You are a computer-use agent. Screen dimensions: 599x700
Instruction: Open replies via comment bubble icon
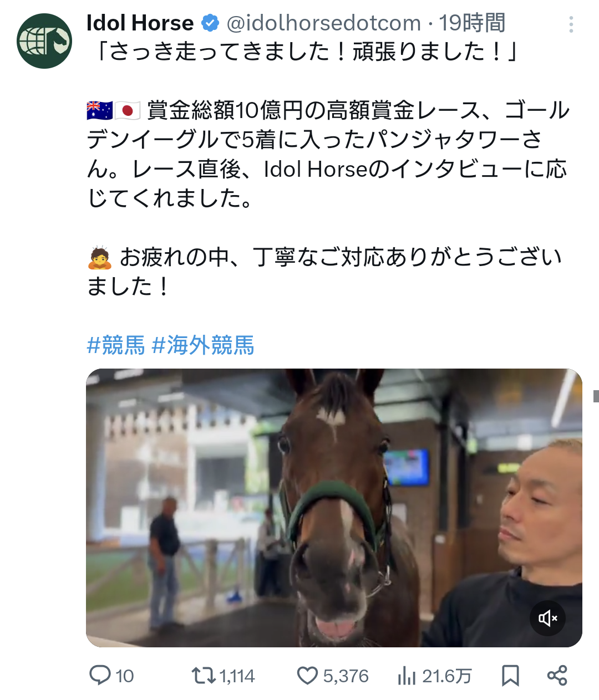point(100,676)
